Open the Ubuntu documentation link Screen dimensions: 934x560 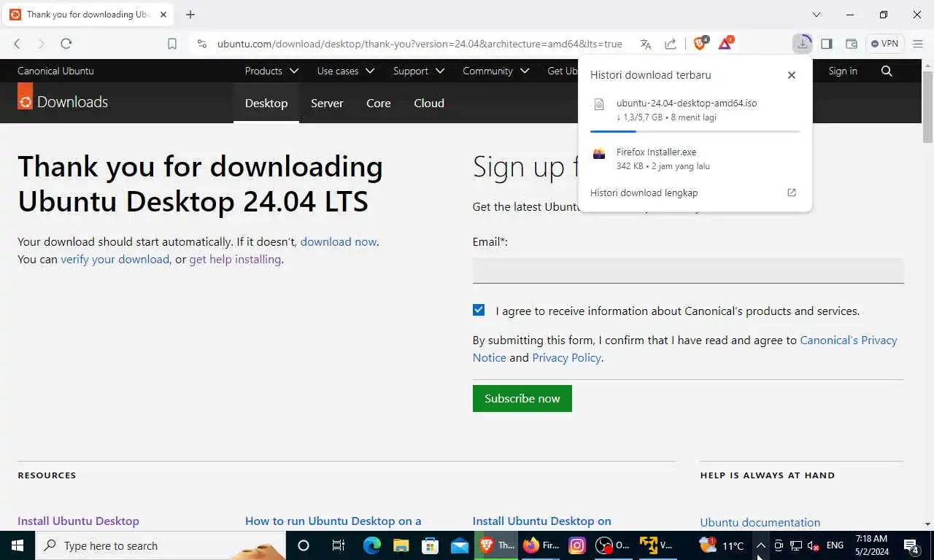(x=760, y=522)
